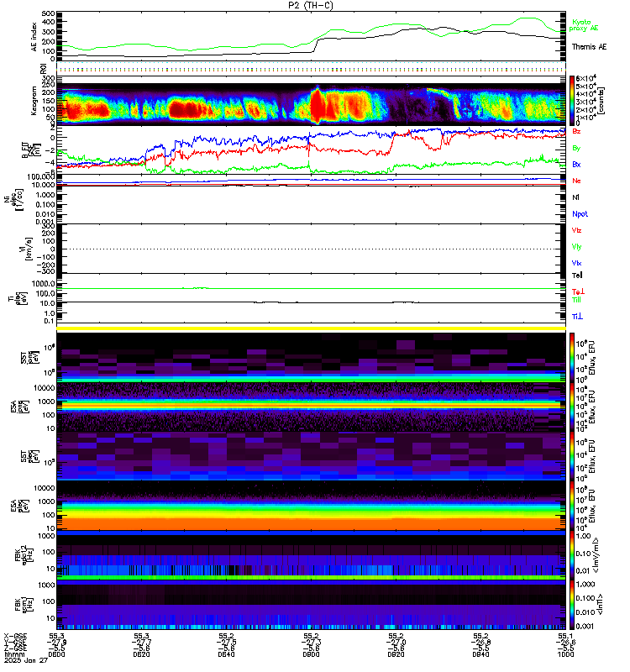This screenshot has height=672, width=630.
Task: Click the SST electron Eflux color bar
Action: click(572, 456)
